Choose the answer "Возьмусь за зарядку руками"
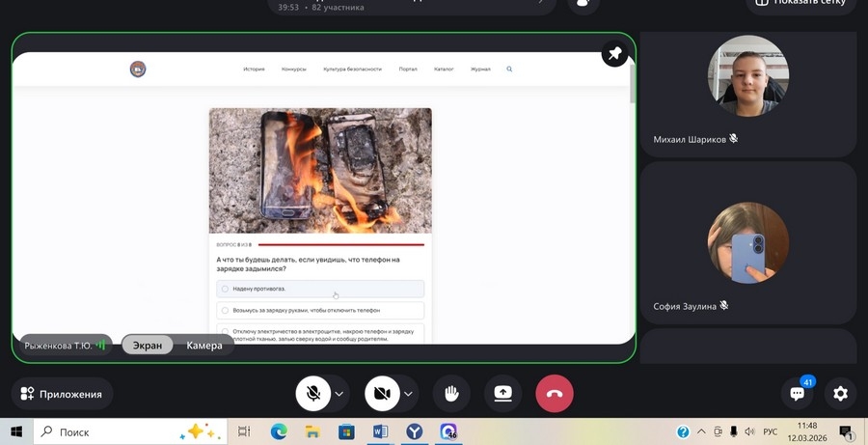Image resolution: width=868 pixels, height=445 pixels. click(320, 311)
